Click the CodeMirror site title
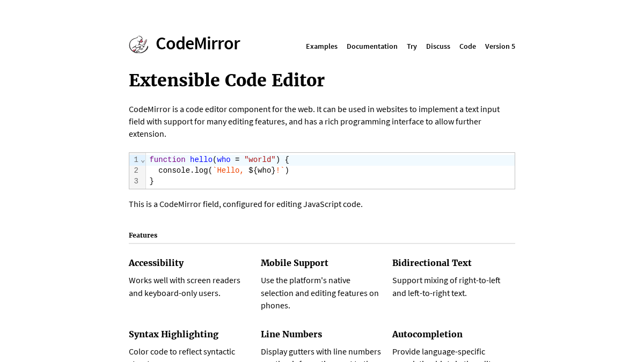This screenshot has width=644, height=362. tap(197, 43)
